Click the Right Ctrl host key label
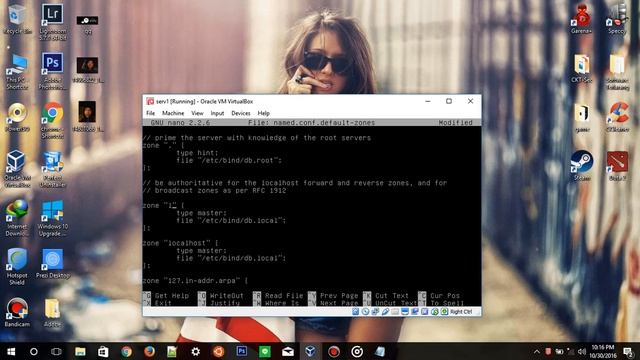640x360 pixels. pyautogui.click(x=461, y=311)
